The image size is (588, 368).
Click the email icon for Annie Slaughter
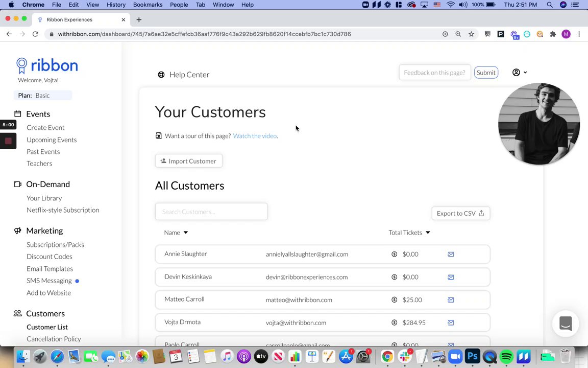point(451,254)
